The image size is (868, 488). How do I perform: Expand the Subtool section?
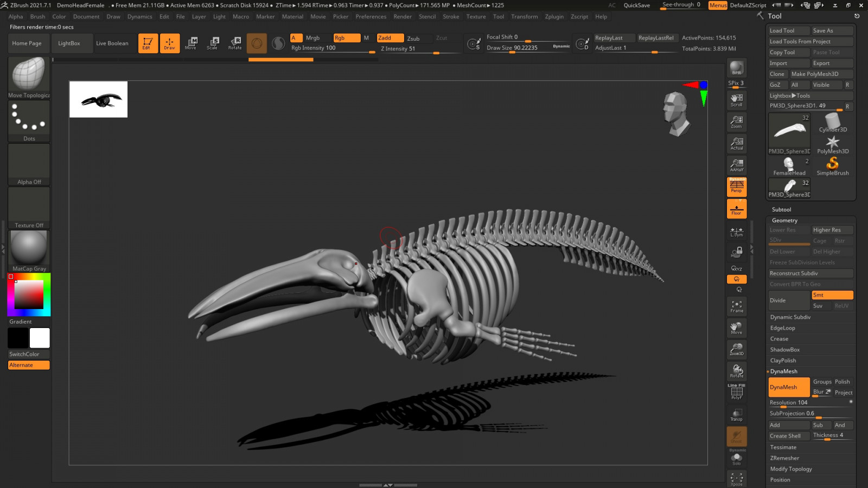pyautogui.click(x=781, y=209)
